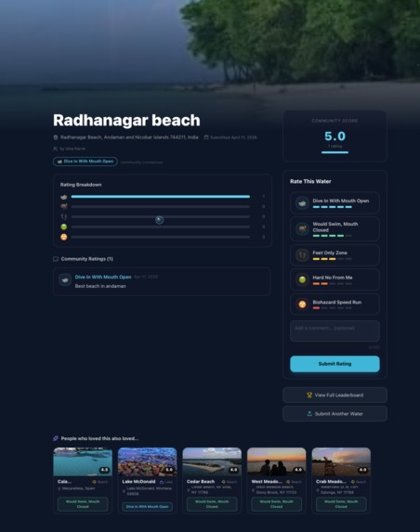Click the 'Best beach in andaman' comment text
Screen dimensions: 420x532
coord(100,286)
